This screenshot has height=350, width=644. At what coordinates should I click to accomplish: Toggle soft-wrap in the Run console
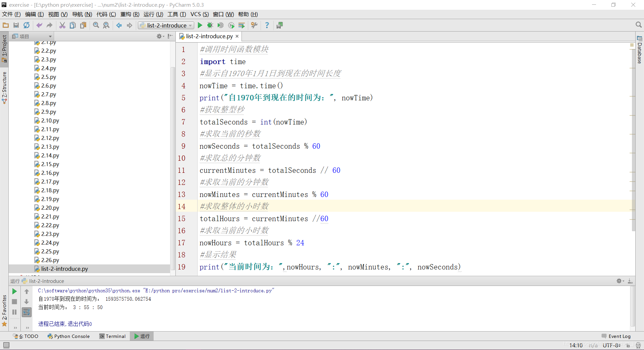click(26, 312)
